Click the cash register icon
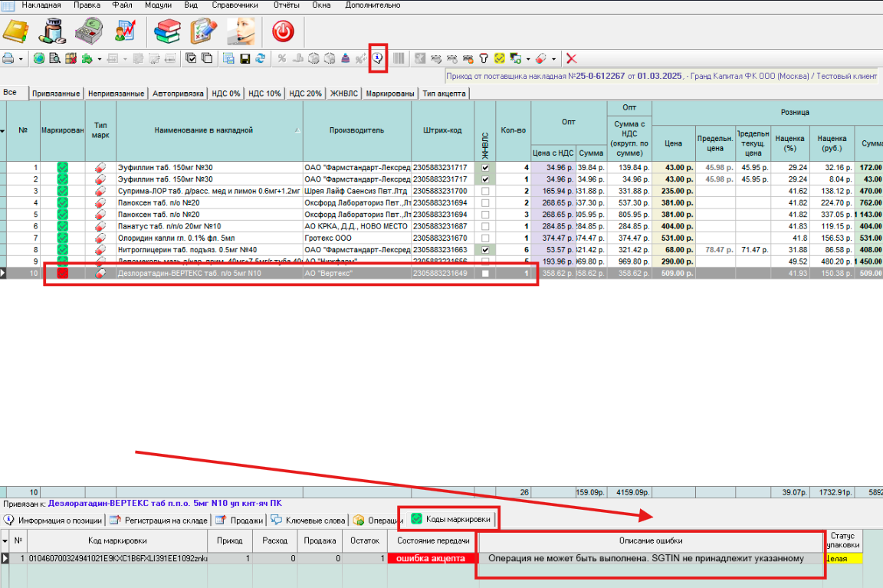The width and height of the screenshot is (883, 588). 89,31
